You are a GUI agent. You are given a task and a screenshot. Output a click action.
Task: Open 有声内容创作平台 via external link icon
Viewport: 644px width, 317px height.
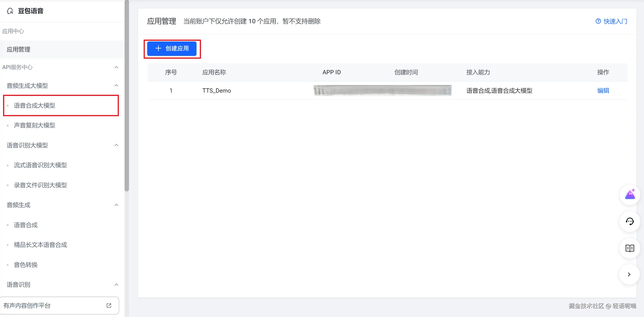(109, 305)
